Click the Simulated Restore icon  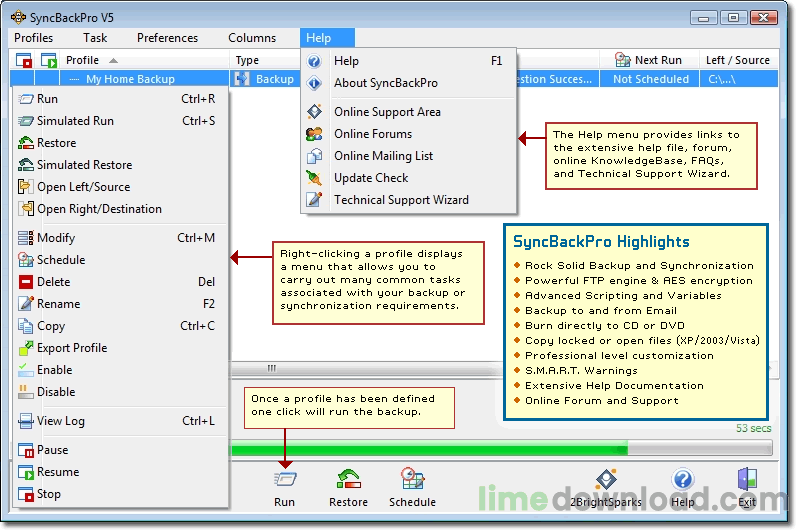(26, 164)
